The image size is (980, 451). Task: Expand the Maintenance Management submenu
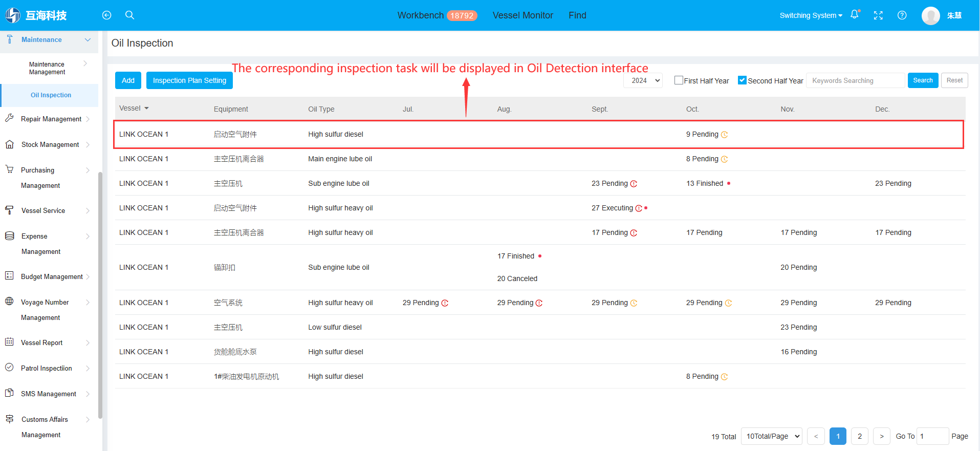85,63
